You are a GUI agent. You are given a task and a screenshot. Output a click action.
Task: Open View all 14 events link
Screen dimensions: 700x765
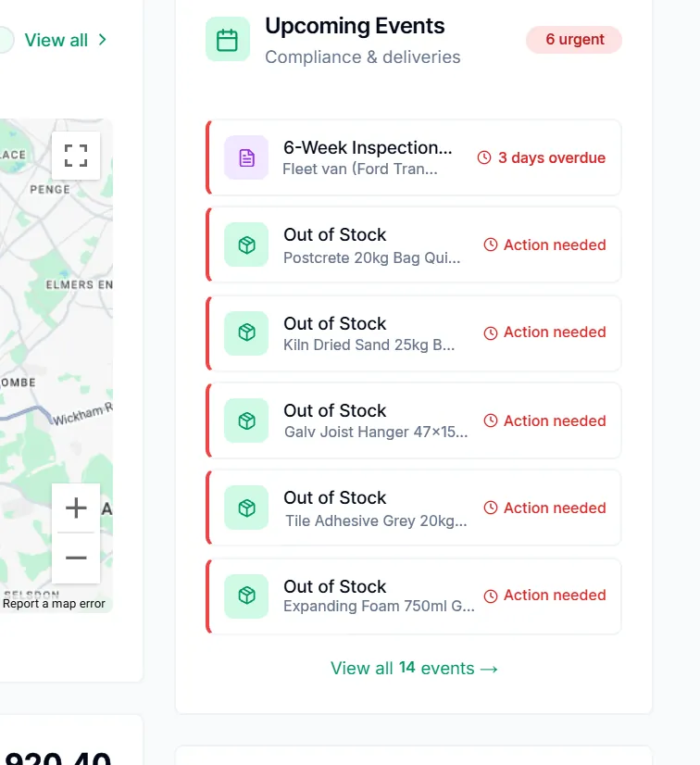point(414,668)
